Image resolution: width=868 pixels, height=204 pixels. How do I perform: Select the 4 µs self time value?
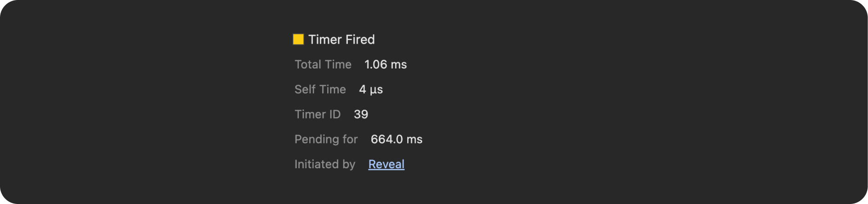(x=370, y=90)
